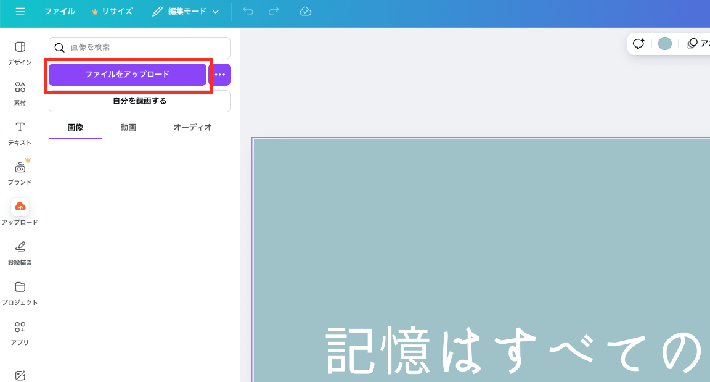Image resolution: width=710 pixels, height=382 pixels.
Task: Open the drawing tool sidebar panel
Action: 20,253
